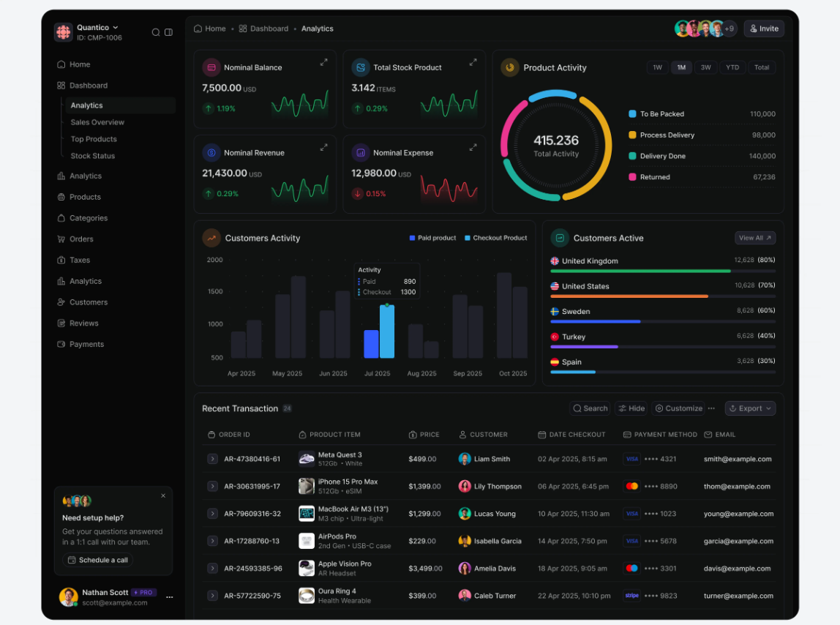Open the Orders cart icon in sidebar
The height and width of the screenshot is (625, 840).
coord(61,239)
